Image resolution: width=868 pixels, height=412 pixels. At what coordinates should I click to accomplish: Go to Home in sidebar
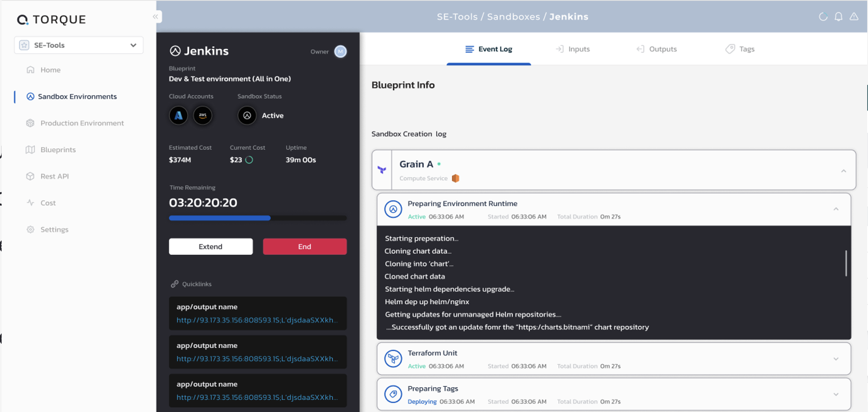click(x=50, y=70)
